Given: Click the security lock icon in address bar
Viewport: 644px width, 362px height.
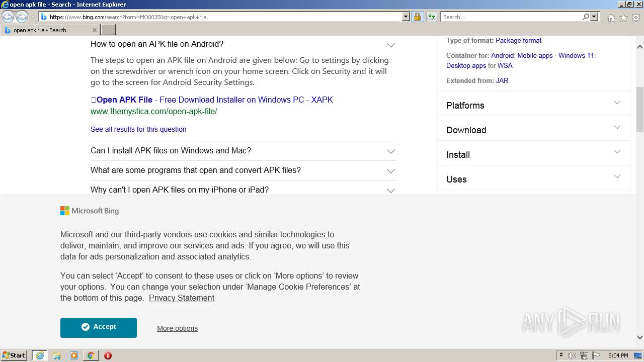Looking at the screenshot, I should [417, 17].
